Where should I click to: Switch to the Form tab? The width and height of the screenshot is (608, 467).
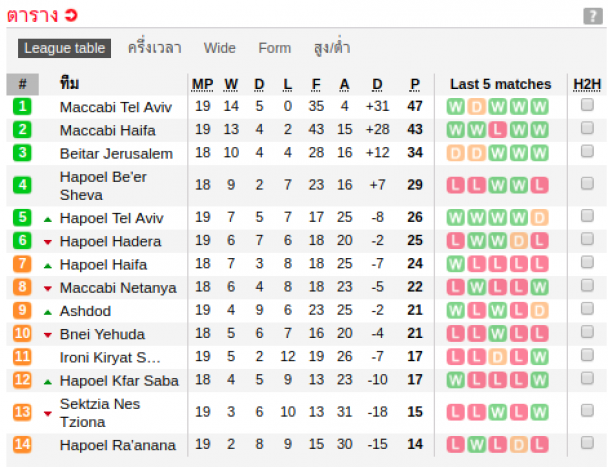pos(275,48)
